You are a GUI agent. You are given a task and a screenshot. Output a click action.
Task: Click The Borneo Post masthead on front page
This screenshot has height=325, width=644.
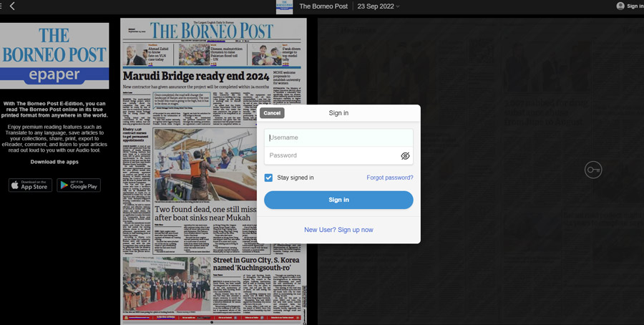click(211, 31)
